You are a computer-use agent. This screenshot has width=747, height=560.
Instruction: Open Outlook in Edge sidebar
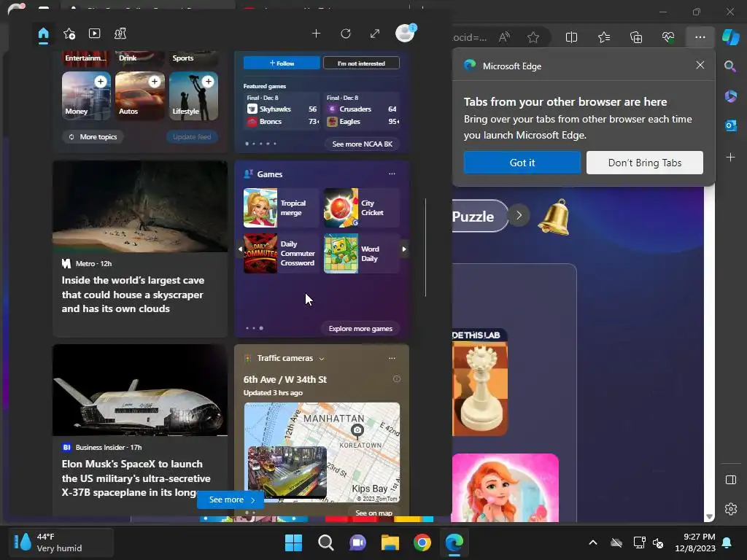click(x=730, y=125)
